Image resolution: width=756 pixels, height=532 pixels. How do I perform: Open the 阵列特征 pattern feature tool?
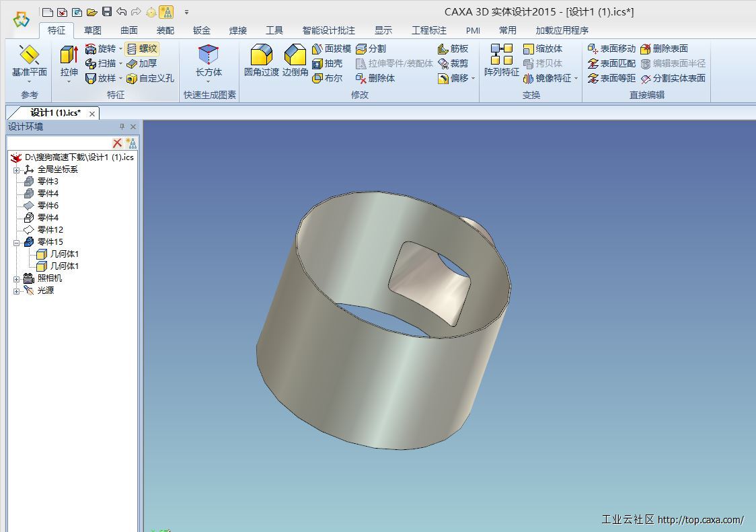pos(501,56)
